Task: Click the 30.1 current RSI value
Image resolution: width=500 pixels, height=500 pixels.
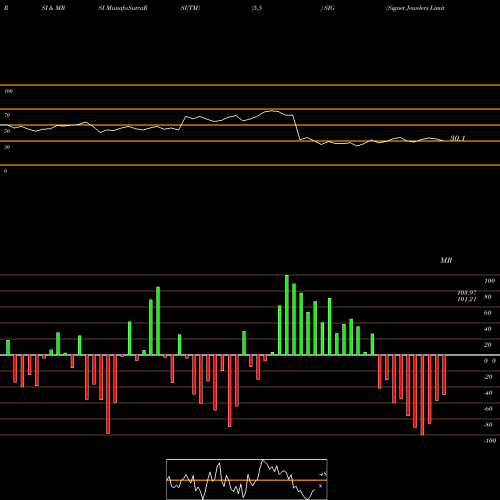Action: (457, 138)
